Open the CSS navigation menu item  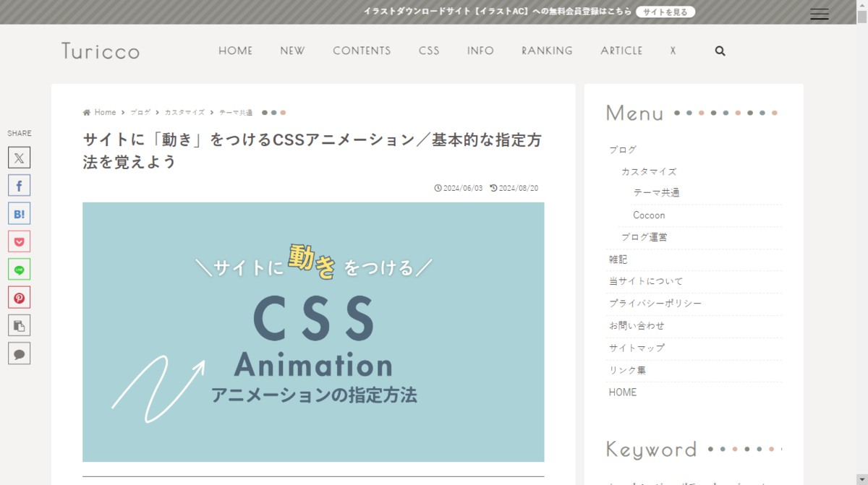(x=429, y=51)
